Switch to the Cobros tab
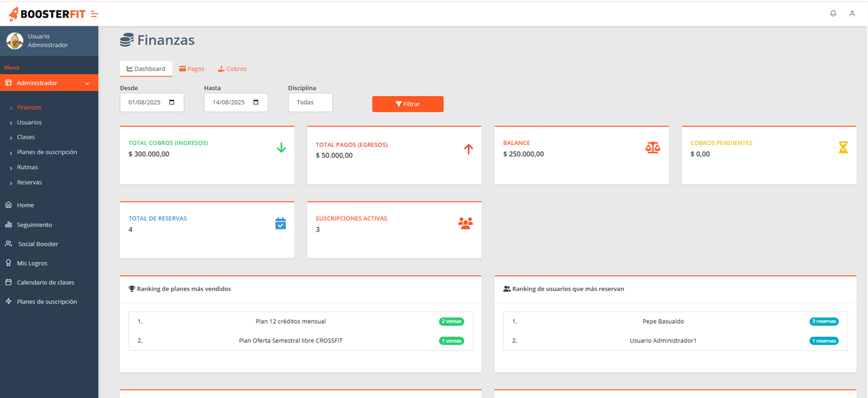 (x=232, y=69)
